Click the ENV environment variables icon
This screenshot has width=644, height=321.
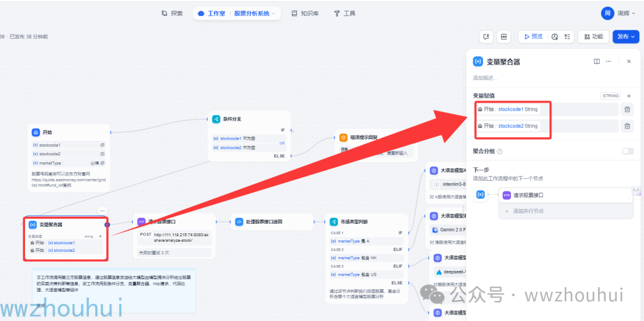(504, 36)
